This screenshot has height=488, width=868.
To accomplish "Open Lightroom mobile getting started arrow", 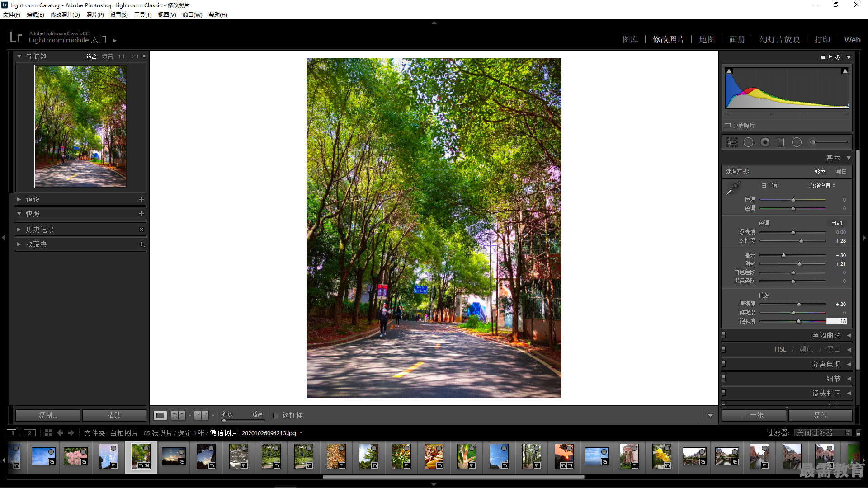I will pyautogui.click(x=115, y=41).
